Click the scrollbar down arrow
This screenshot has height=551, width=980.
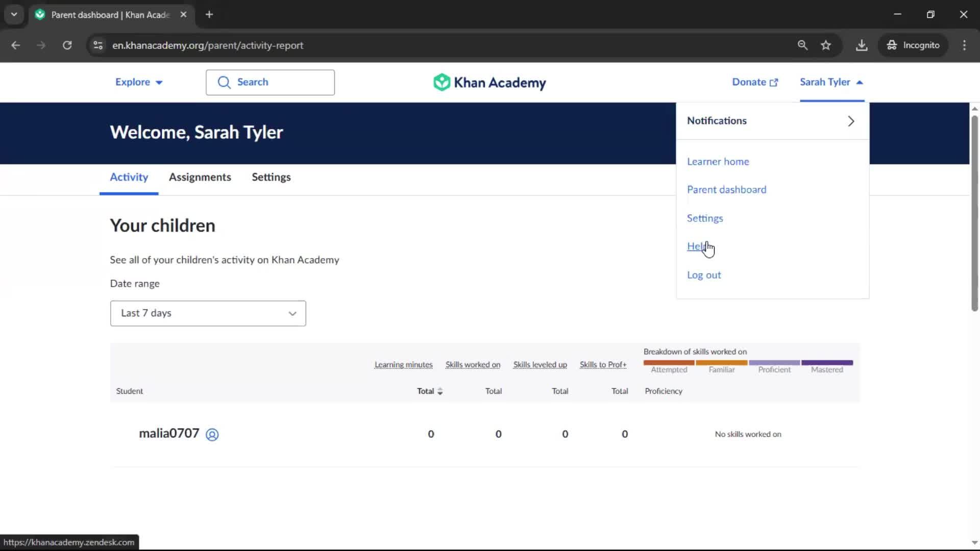(974, 542)
